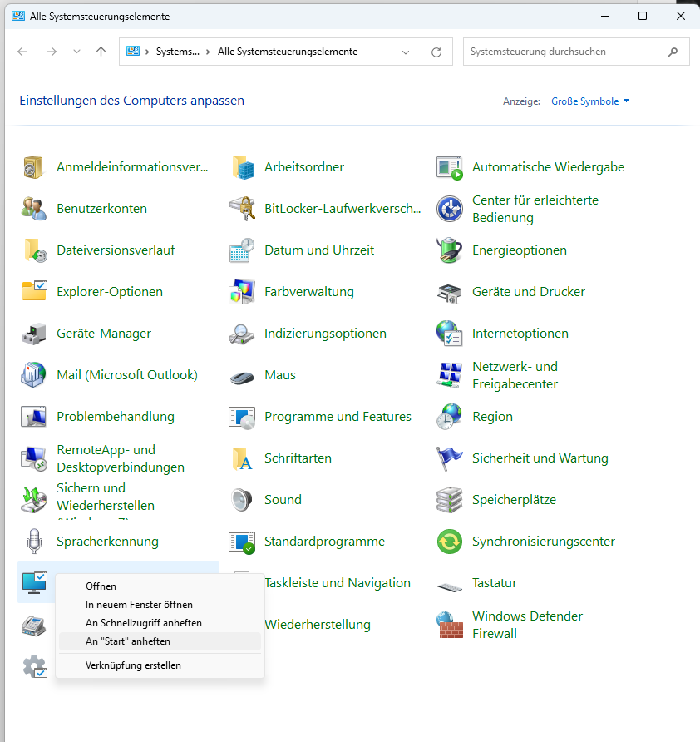Launch Spracherkennung from the list
700x742 pixels.
click(x=109, y=541)
